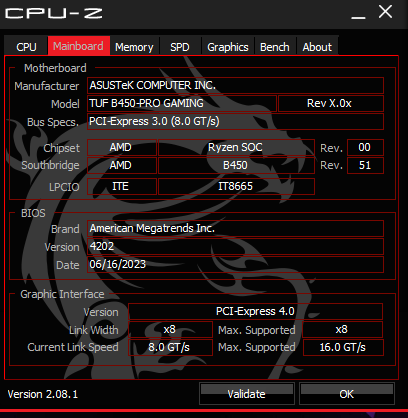The width and height of the screenshot is (408, 418).
Task: Open the Memory tab
Action: click(x=134, y=47)
